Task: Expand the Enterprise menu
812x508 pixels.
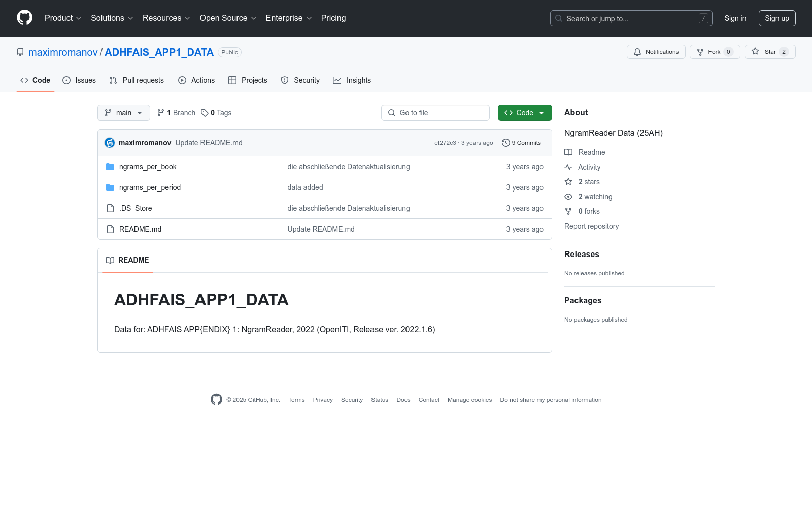Action: (x=289, y=18)
